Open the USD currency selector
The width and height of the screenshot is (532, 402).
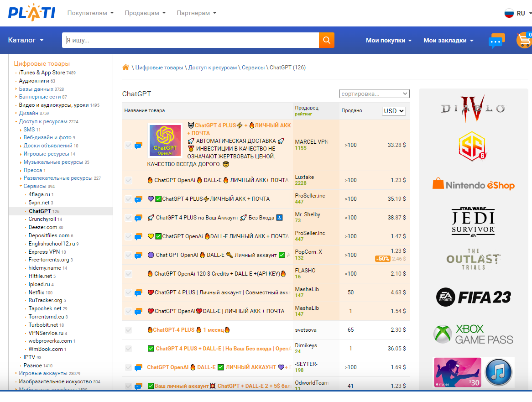(393, 111)
